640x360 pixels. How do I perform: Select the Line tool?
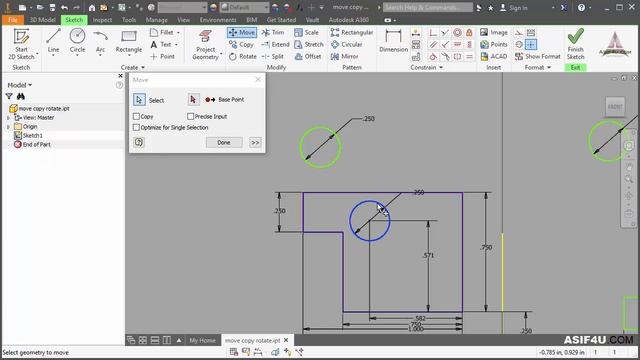coord(53,41)
